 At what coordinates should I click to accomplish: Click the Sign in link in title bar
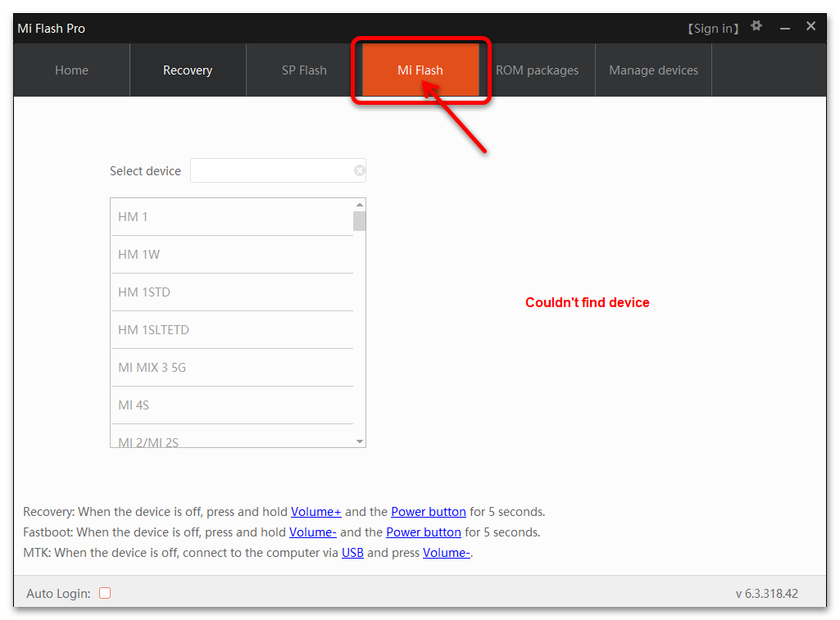click(x=713, y=29)
